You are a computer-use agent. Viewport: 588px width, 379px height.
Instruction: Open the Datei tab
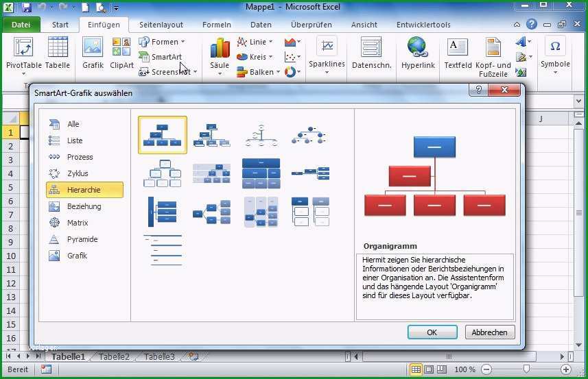[x=21, y=25]
